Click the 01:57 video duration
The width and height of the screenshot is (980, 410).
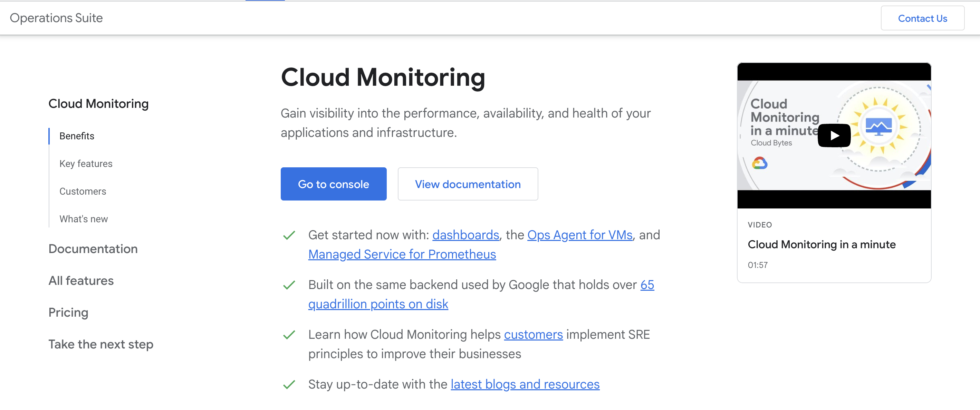pyautogui.click(x=758, y=265)
